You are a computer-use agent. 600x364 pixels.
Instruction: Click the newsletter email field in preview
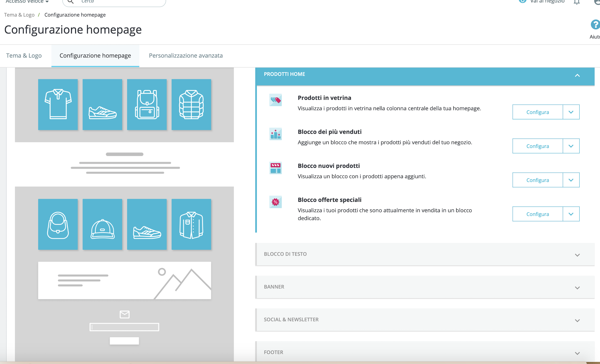[x=124, y=327]
